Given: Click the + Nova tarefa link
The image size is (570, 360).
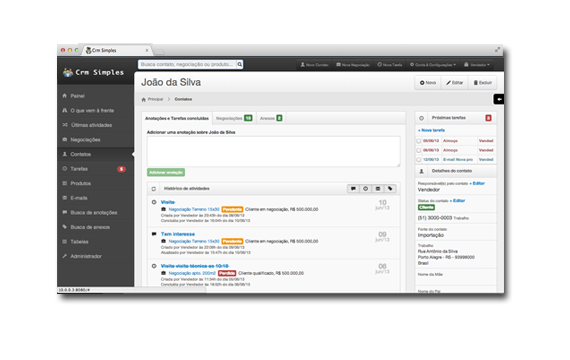Looking at the screenshot, I should [431, 130].
